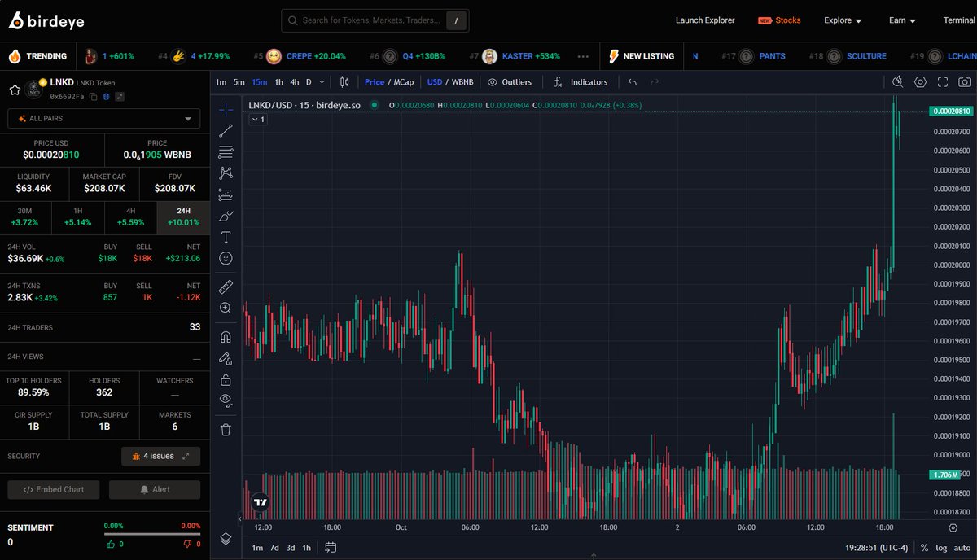The width and height of the screenshot is (977, 560).
Task: Open Launch Explorer
Action: pyautogui.click(x=705, y=20)
